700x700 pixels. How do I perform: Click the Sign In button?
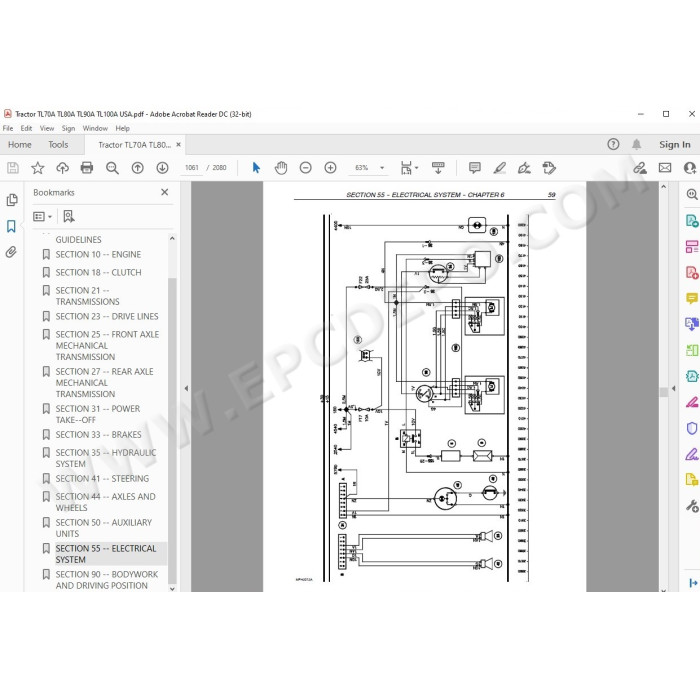coord(675,144)
